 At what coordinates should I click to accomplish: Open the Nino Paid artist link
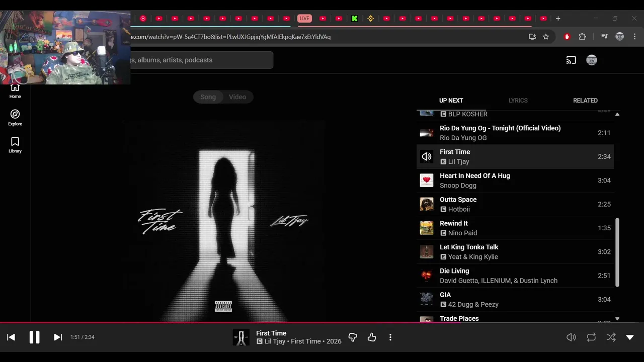tap(462, 233)
